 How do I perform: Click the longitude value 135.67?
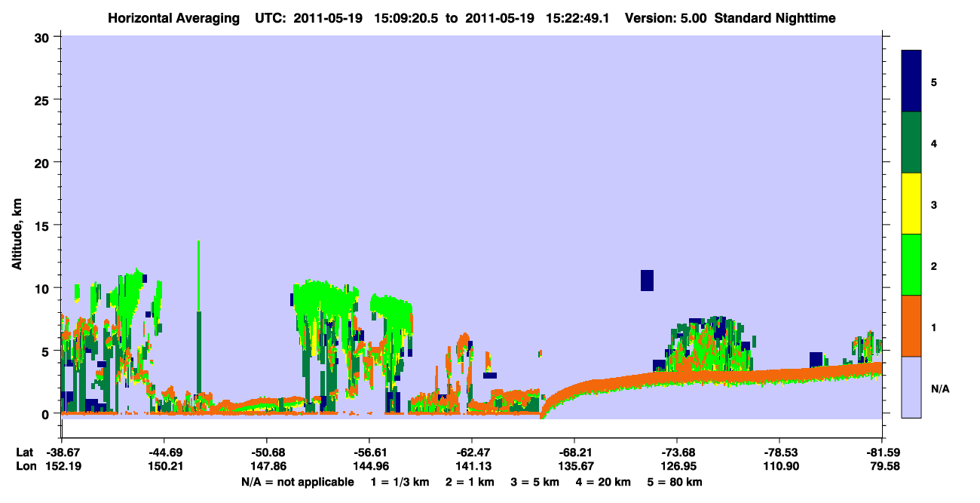point(574,466)
